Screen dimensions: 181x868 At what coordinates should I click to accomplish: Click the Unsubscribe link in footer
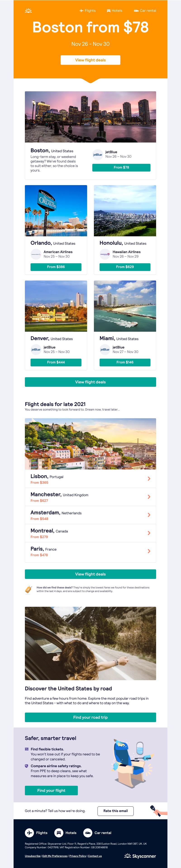click(x=33, y=856)
